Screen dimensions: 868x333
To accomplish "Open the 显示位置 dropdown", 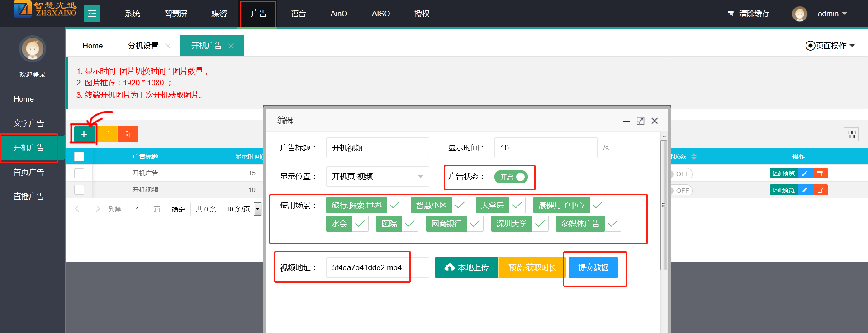I will point(377,176).
